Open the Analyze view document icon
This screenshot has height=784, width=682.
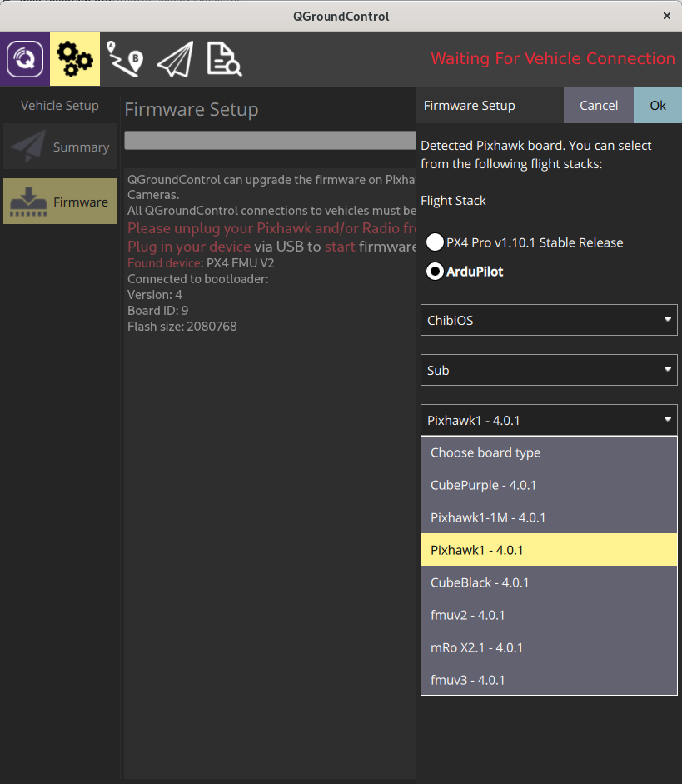[x=224, y=59]
